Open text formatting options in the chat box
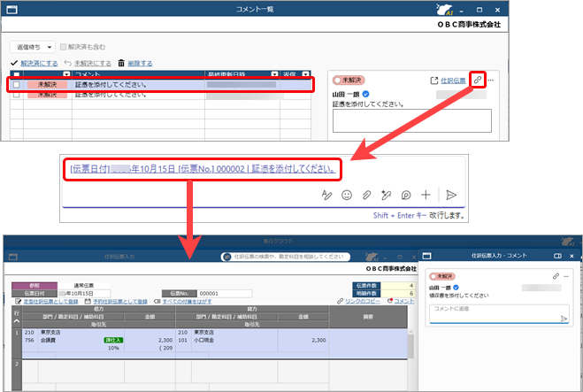Viewport: 583px width, 392px height. [326, 195]
